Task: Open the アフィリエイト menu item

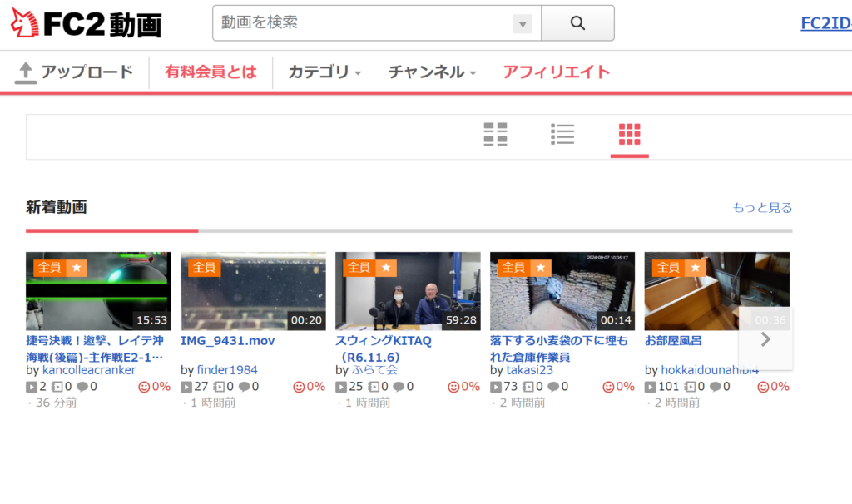Action: [556, 72]
